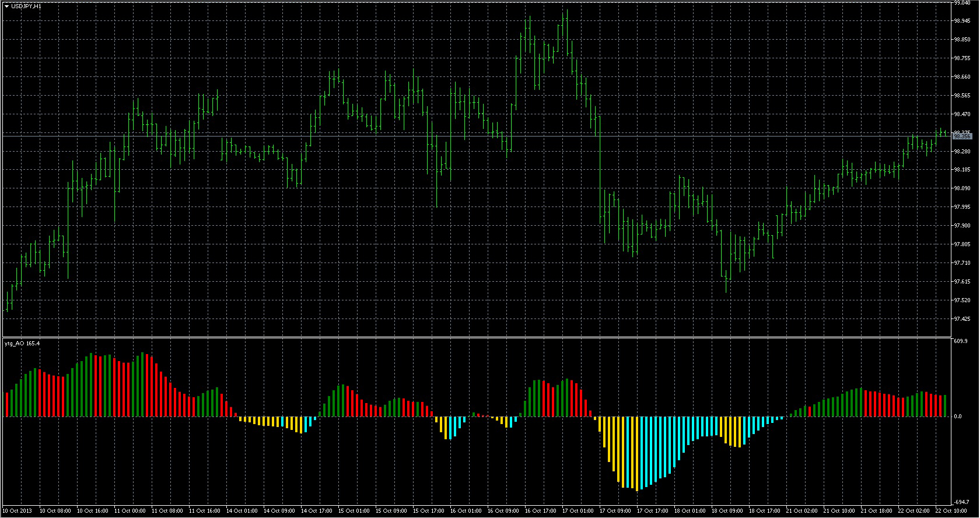The width and height of the screenshot is (980, 518).
Task: Click the 609.9 indicator scale value
Action: 960,341
